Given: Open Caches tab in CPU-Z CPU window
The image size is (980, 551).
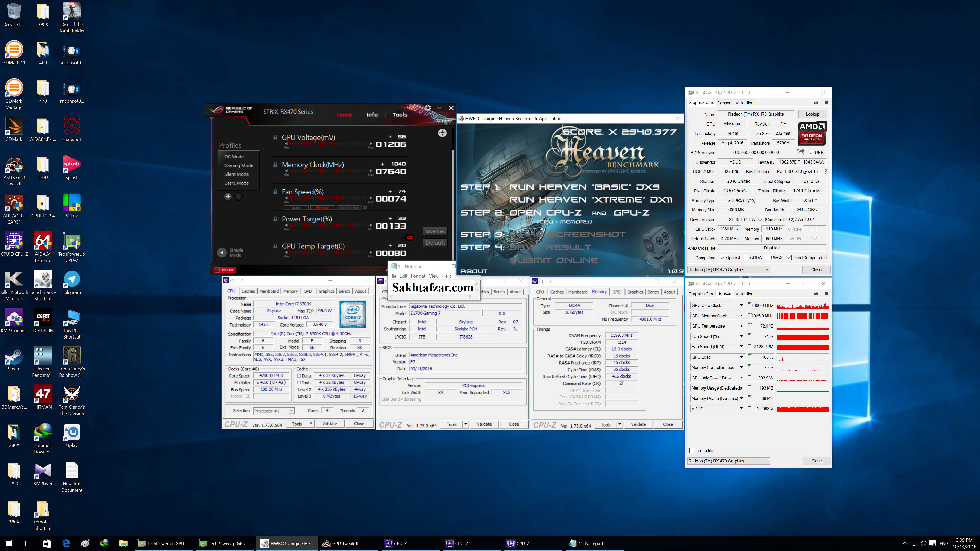Looking at the screenshot, I should click(248, 291).
